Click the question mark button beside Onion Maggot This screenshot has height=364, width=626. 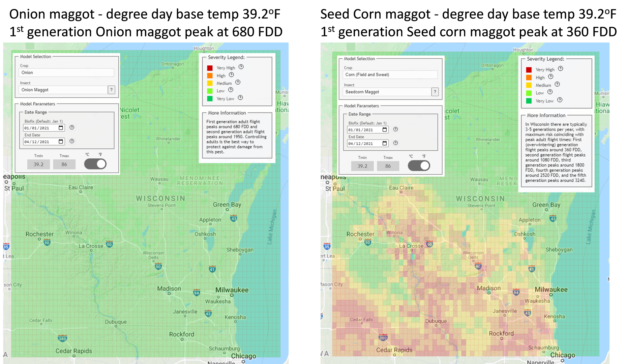(112, 90)
